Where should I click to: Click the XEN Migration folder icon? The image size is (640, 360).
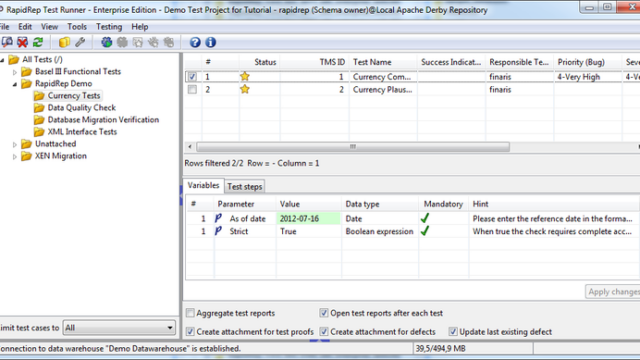(27, 156)
